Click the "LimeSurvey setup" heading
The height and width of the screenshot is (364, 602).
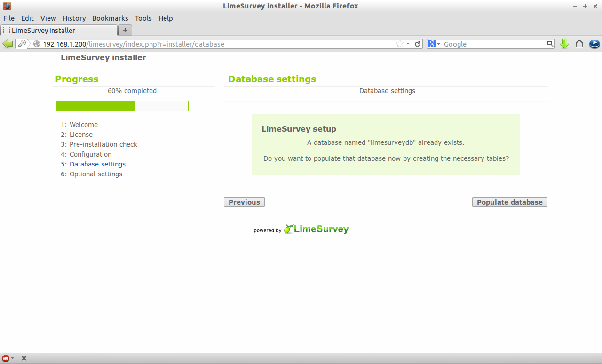click(x=299, y=129)
